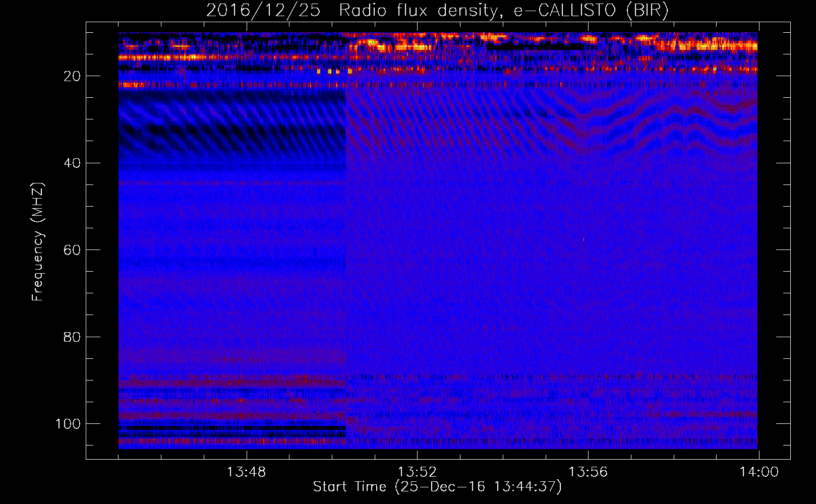The image size is (816, 504).
Task: Click the 13:56 time axis label
Action: 588,472
